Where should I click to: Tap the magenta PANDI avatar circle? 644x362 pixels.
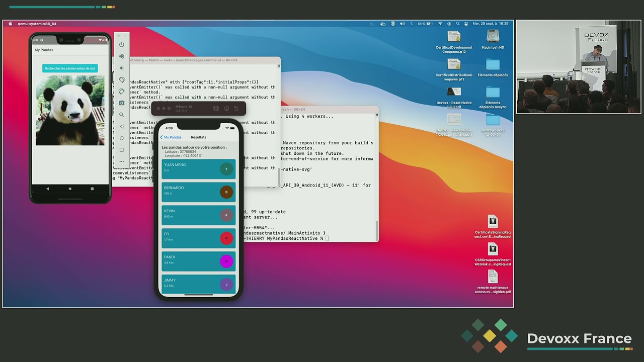tap(226, 261)
